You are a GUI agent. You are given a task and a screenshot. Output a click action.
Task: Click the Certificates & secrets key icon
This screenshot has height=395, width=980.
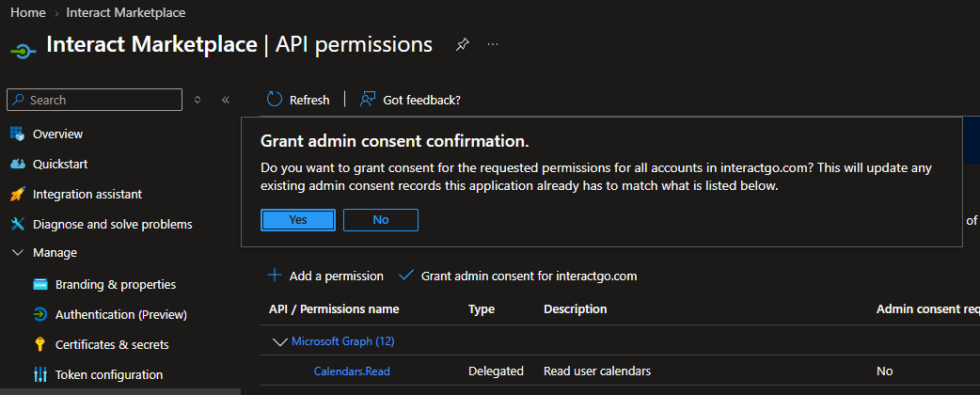tap(40, 344)
